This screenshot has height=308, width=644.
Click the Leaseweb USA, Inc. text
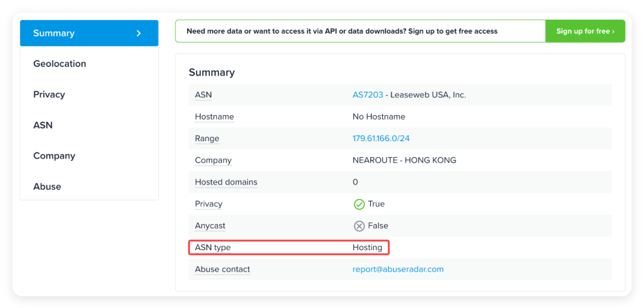tap(428, 95)
